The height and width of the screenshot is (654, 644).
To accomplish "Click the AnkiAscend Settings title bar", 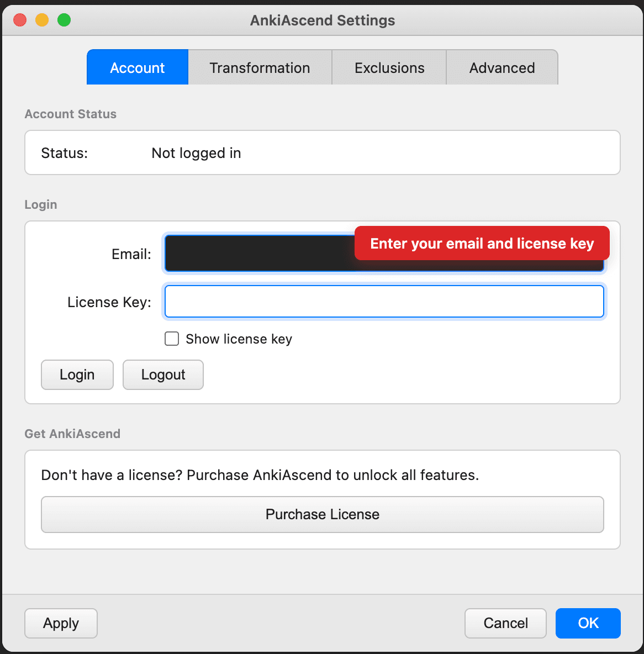I will (322, 20).
